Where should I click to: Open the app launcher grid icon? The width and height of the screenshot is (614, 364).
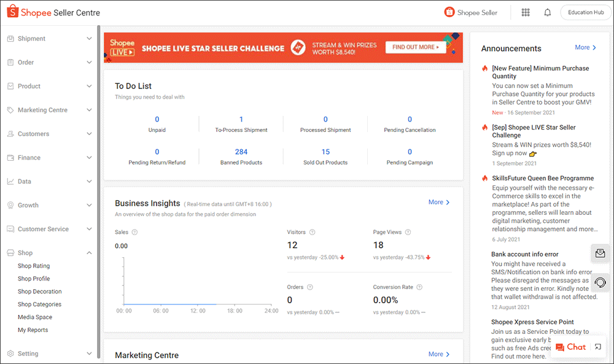[526, 12]
